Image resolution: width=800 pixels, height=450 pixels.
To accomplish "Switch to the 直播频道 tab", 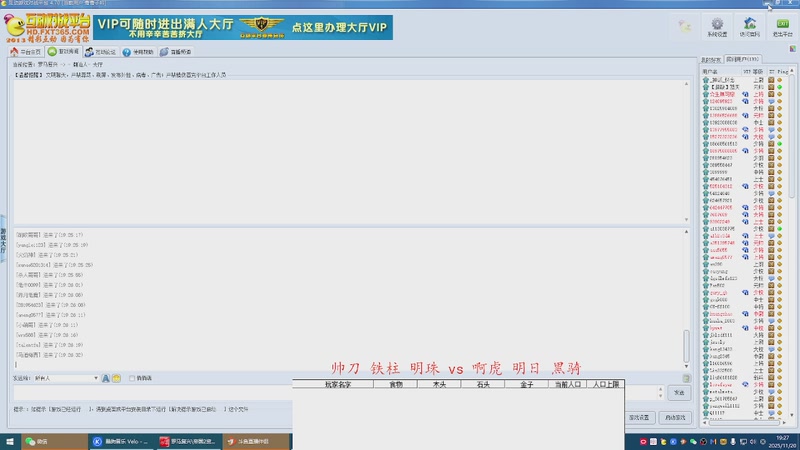I will point(176,52).
